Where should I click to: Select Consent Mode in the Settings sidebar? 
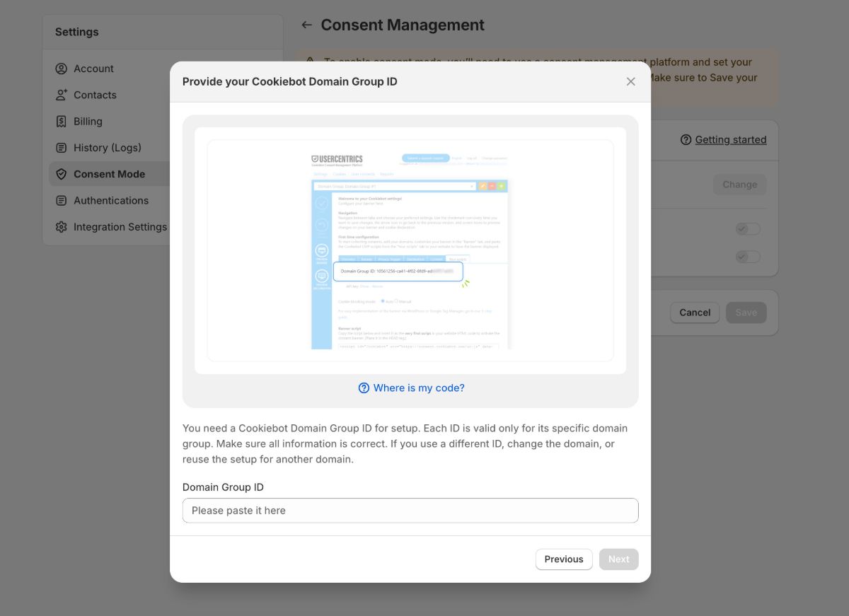pos(109,174)
